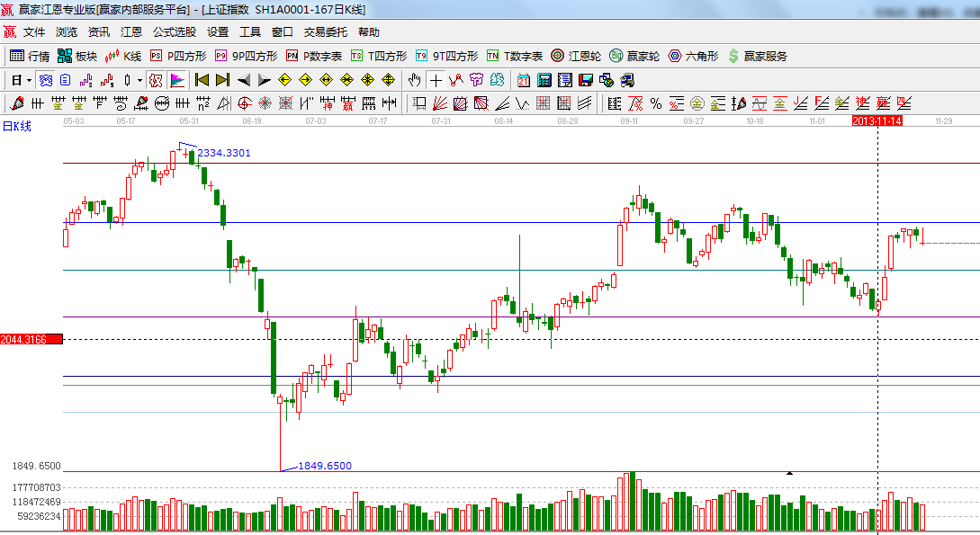Click the 赢家服务 service button
980x535 pixels.
pos(757,56)
